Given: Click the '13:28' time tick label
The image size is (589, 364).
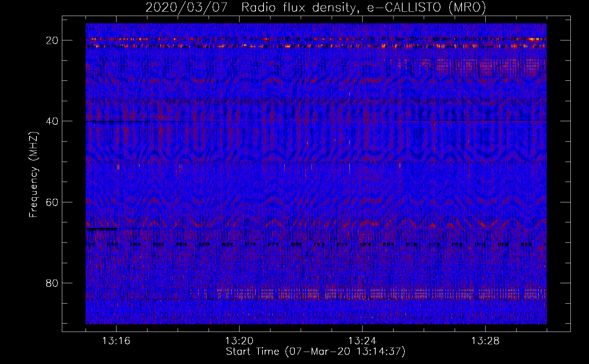Looking at the screenshot, I should (485, 341).
